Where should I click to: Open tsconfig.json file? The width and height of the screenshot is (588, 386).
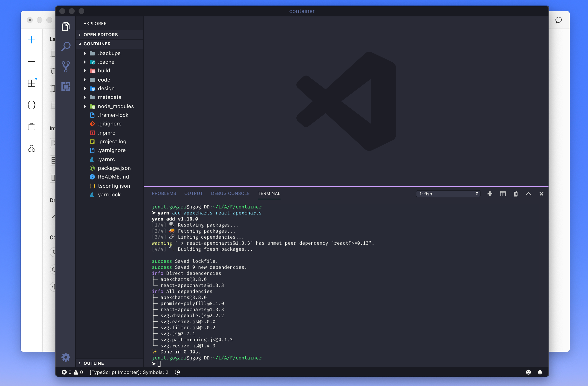pyautogui.click(x=109, y=186)
